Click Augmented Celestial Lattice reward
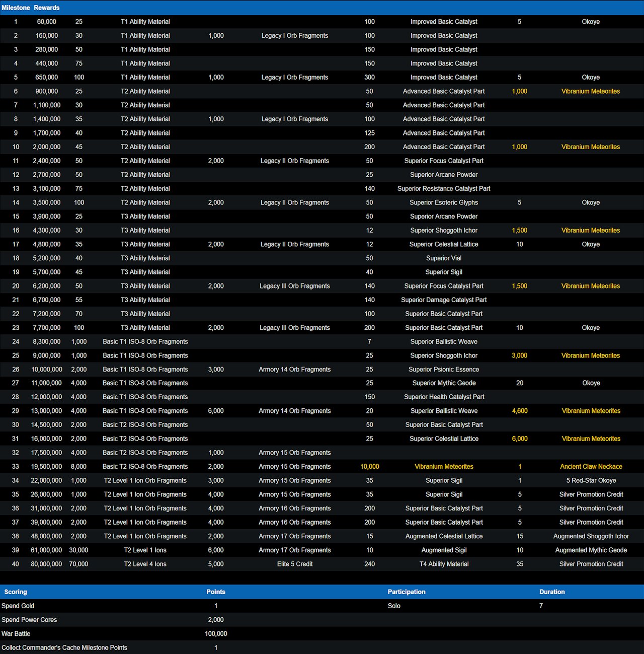This screenshot has width=644, height=654. point(444,536)
